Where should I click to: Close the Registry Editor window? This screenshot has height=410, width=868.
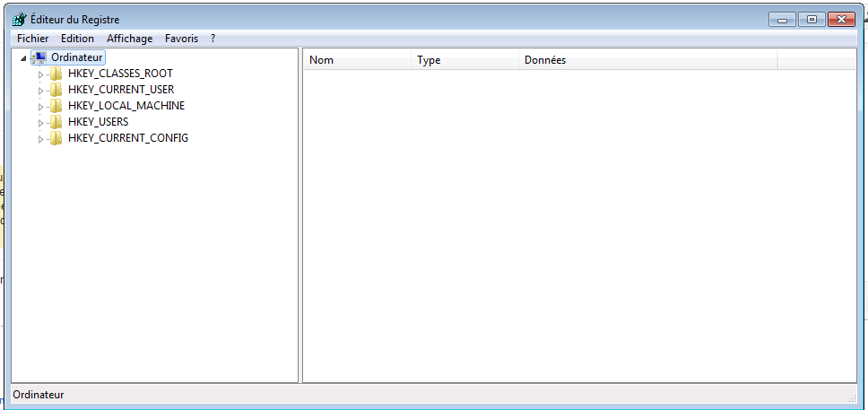click(x=842, y=20)
